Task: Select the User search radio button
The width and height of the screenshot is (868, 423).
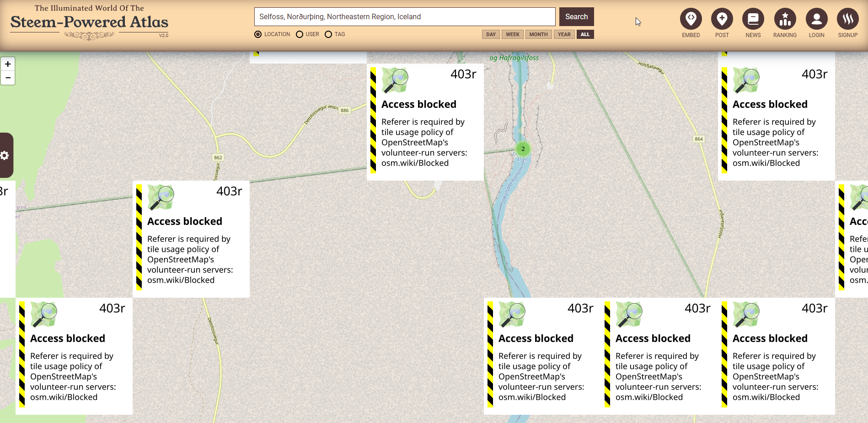Action: [x=300, y=34]
